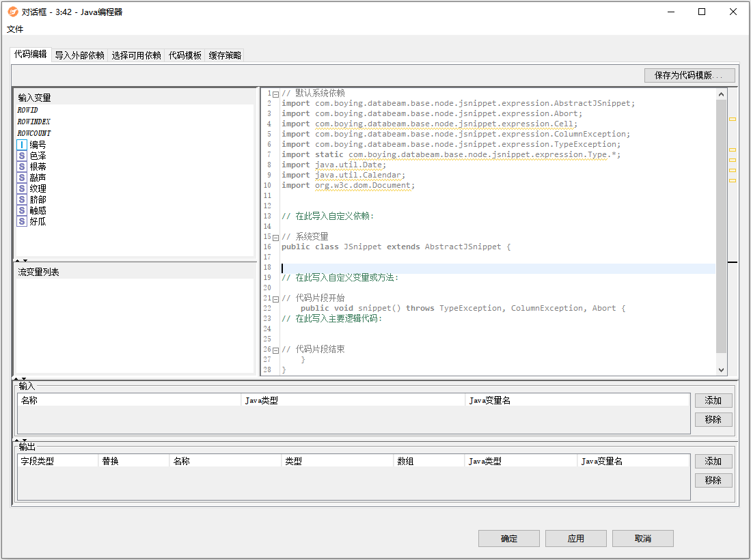Click the string type icon beside 好瓜
This screenshot has height=560, width=751.
pyautogui.click(x=22, y=221)
